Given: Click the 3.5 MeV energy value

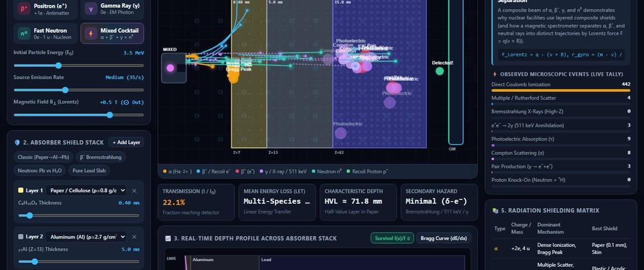Looking at the screenshot, I should [x=133, y=53].
